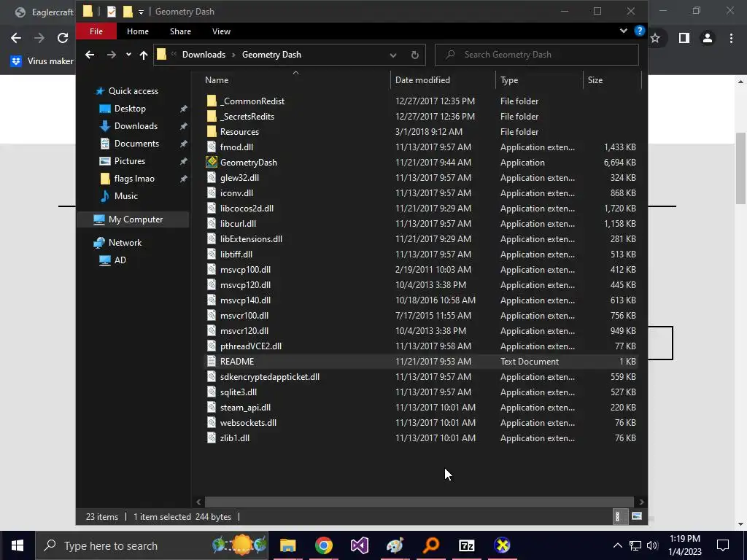
Task: Open the View ribbon tab
Action: [221, 31]
